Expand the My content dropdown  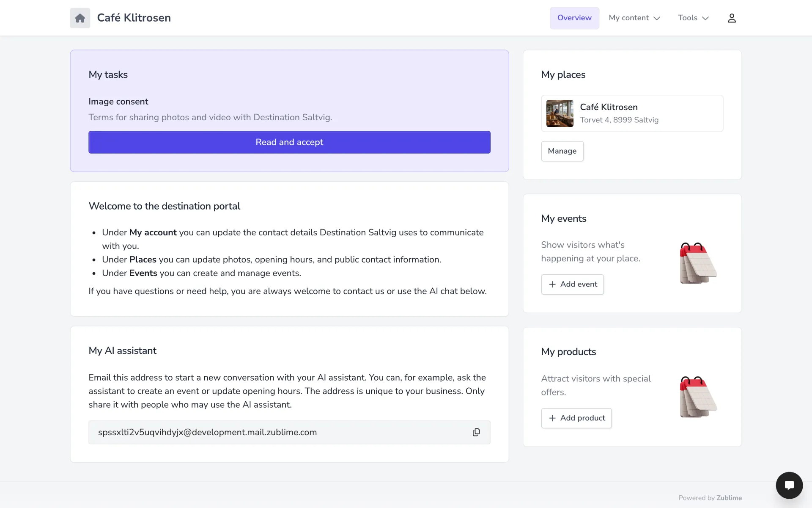634,18
